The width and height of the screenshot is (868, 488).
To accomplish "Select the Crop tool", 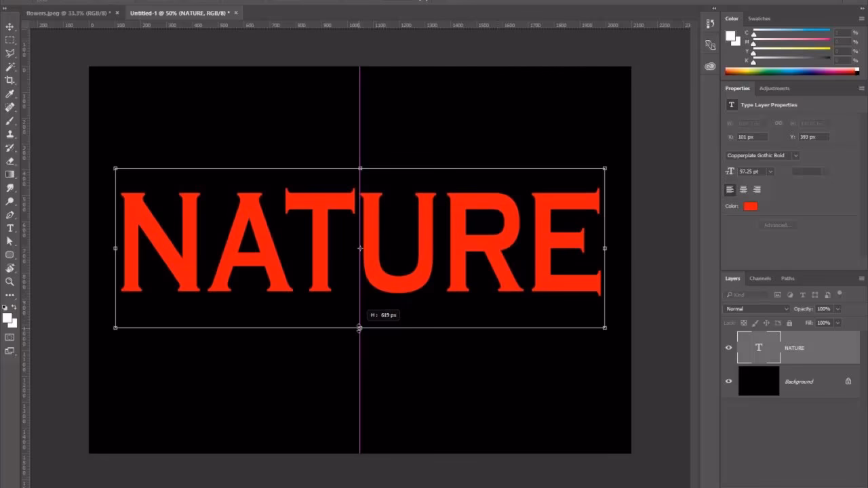I will click(x=9, y=80).
